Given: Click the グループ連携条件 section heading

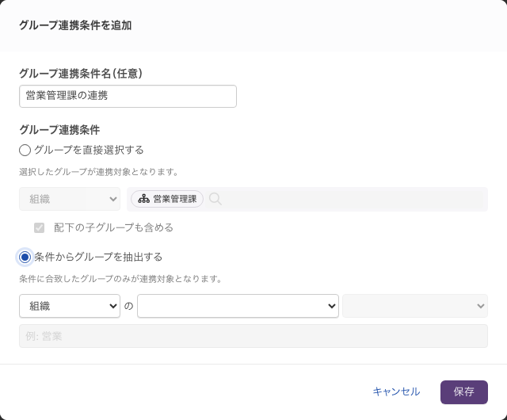Looking at the screenshot, I should (59, 130).
